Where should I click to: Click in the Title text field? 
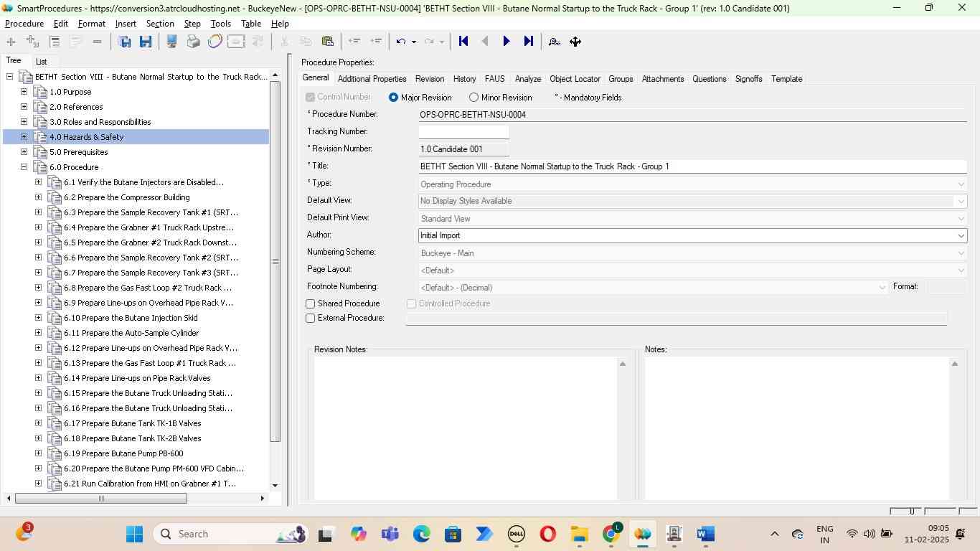pos(692,166)
